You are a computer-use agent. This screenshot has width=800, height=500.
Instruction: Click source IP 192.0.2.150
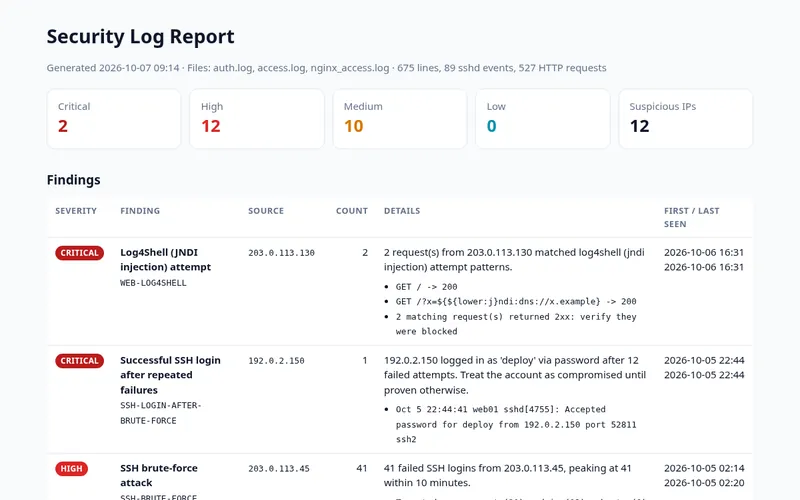[x=276, y=361]
